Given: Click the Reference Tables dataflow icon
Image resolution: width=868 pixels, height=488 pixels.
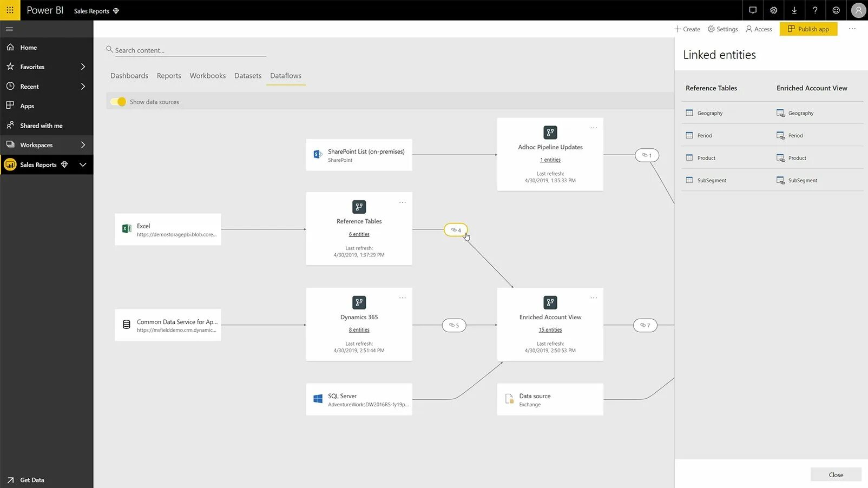Looking at the screenshot, I should [x=359, y=207].
